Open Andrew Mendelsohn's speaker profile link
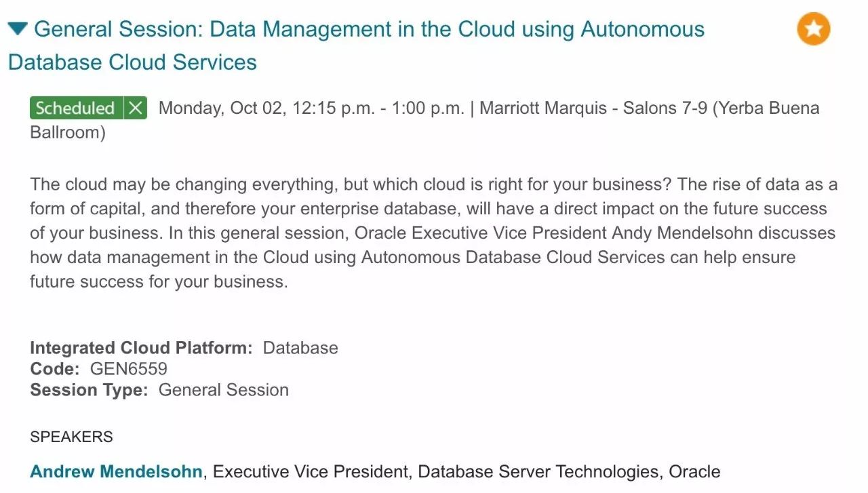Viewport: 868px width, 493px height. [x=116, y=471]
